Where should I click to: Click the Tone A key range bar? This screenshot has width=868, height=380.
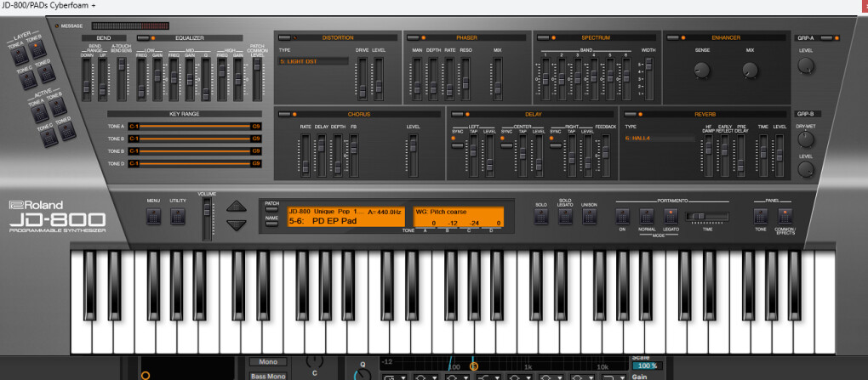[x=194, y=126]
